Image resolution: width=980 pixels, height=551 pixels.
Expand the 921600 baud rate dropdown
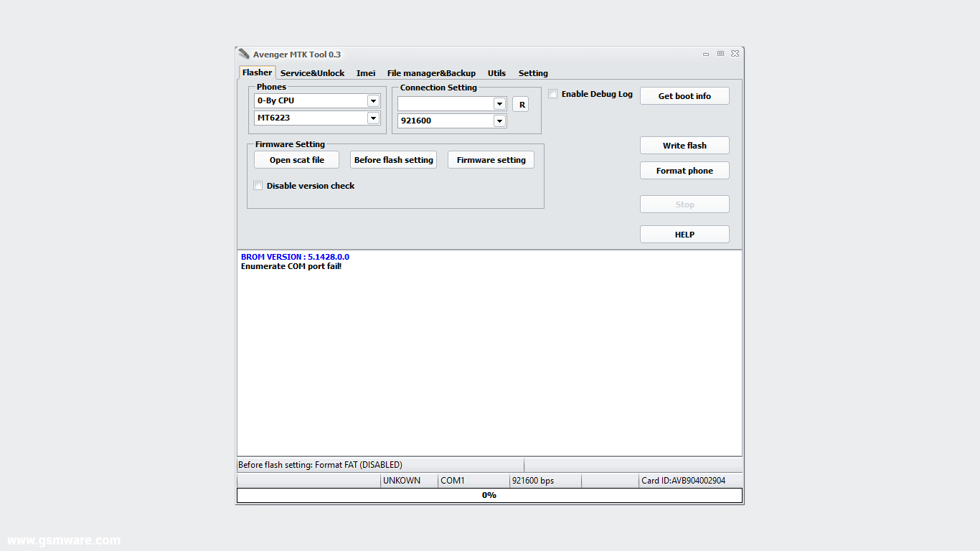pos(500,121)
